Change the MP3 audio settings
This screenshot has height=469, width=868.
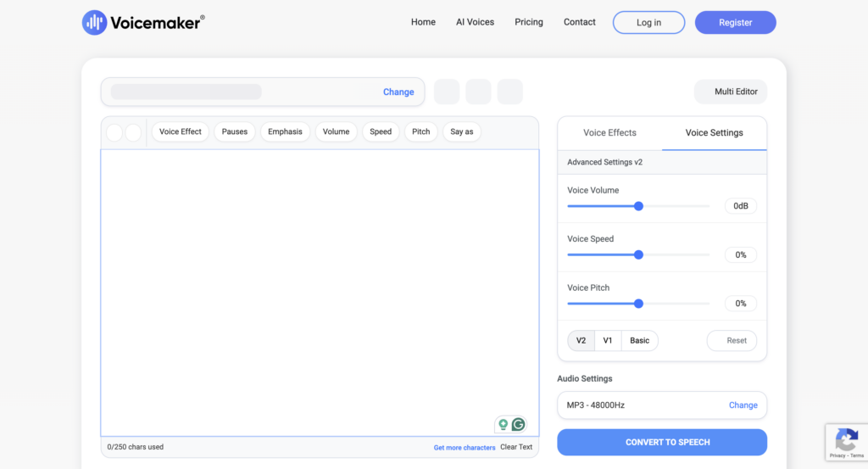click(743, 405)
